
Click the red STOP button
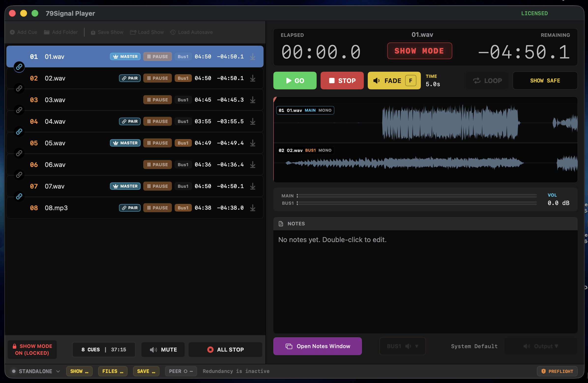tap(342, 81)
